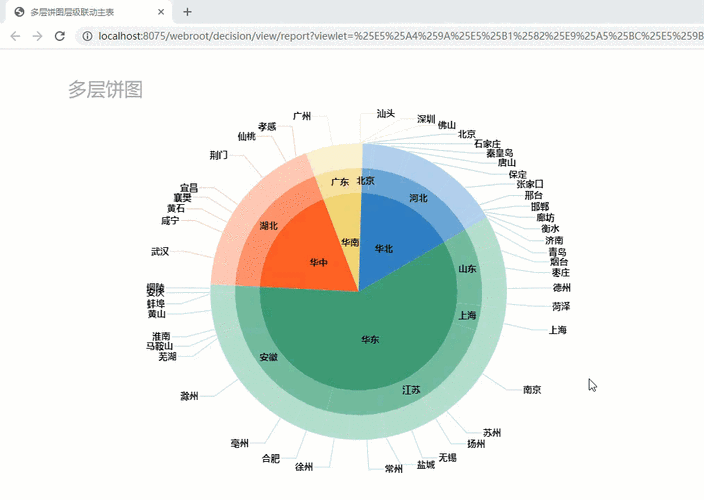The image size is (704, 500).
Task: Click the 滁州 city label
Action: (189, 396)
